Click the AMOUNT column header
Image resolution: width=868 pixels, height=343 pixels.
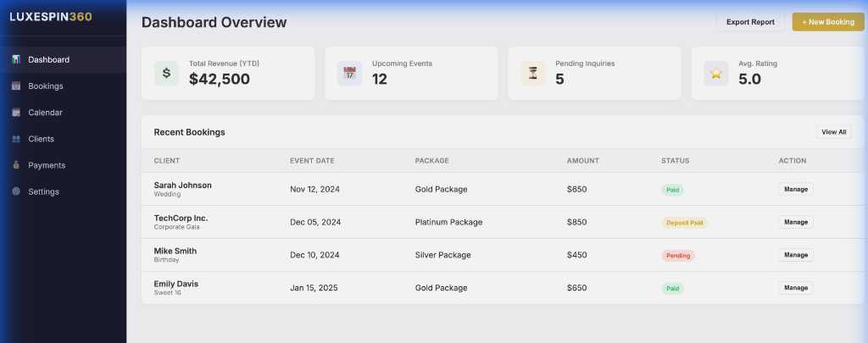pyautogui.click(x=583, y=161)
